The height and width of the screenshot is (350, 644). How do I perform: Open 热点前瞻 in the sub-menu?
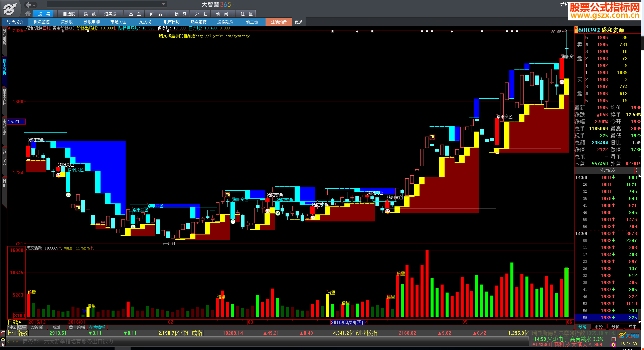click(x=198, y=22)
